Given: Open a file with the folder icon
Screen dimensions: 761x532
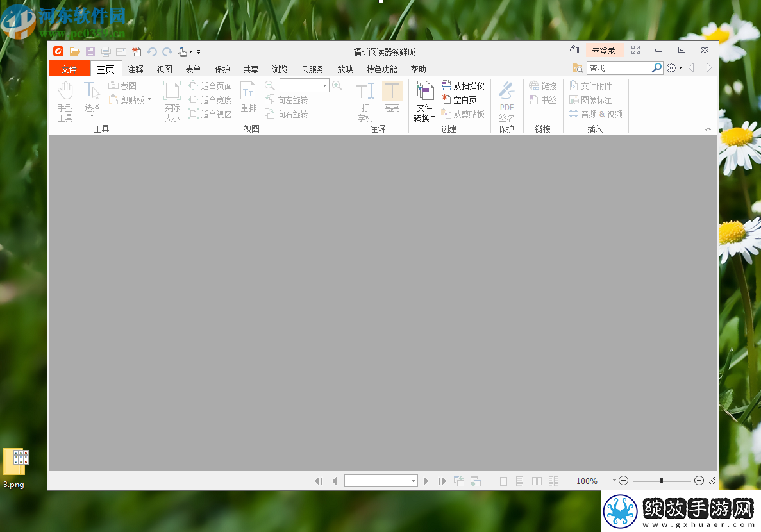Looking at the screenshot, I should tap(75, 51).
